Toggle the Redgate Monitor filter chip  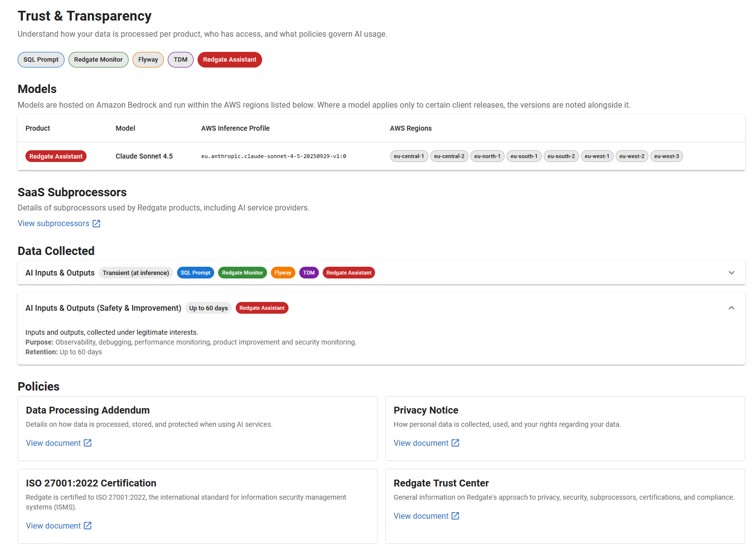[98, 60]
